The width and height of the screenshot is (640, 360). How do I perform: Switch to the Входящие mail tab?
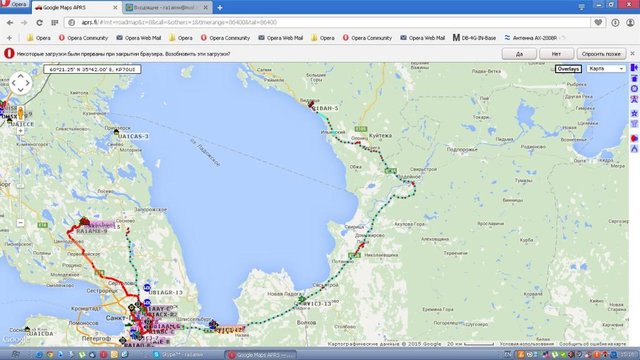167,7
